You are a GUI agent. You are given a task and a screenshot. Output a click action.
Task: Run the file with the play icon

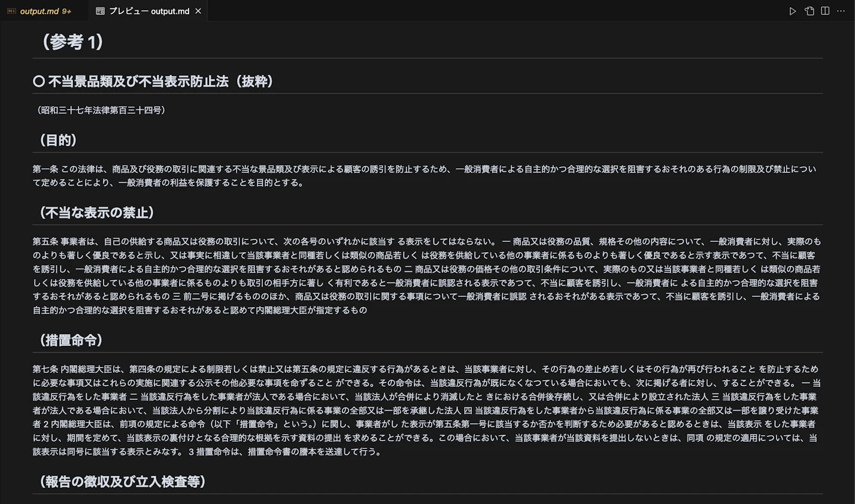coord(793,11)
